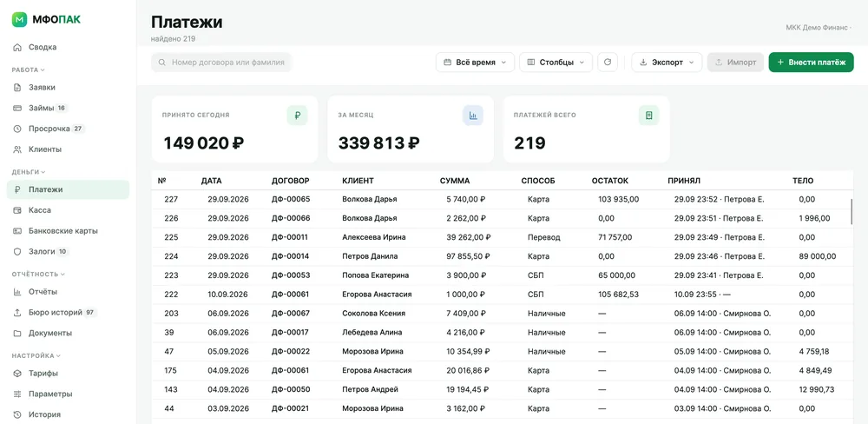Click amount 10 354,99 ₽
868x424 pixels.
(469, 352)
